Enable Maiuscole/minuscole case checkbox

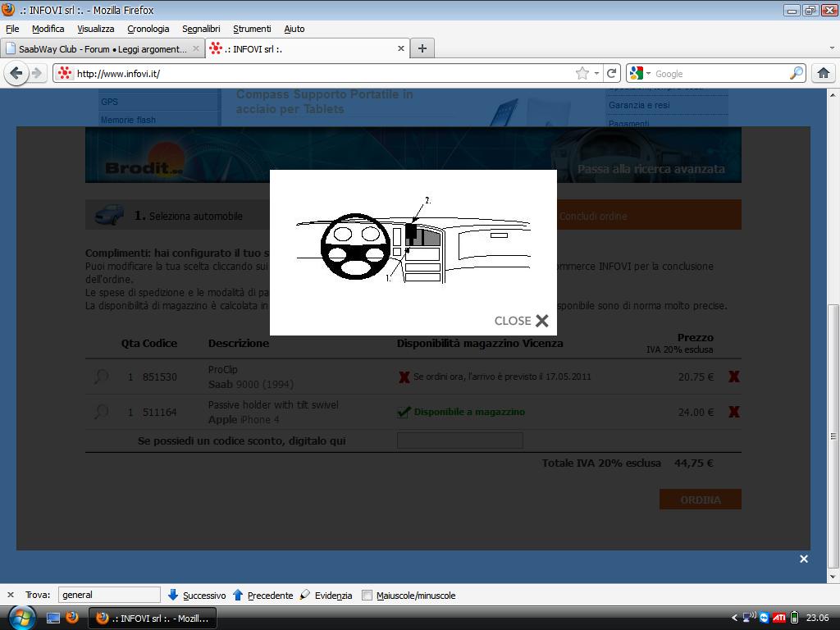(x=367, y=596)
